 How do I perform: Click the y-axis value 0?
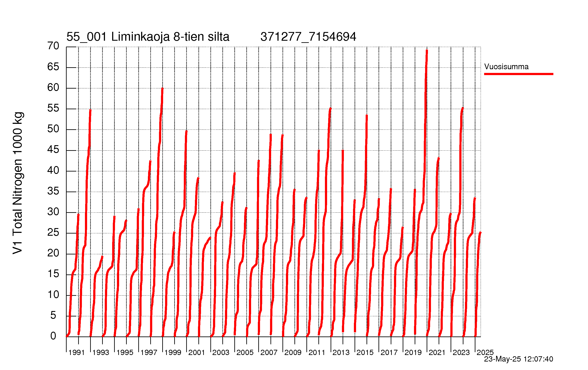(53, 336)
